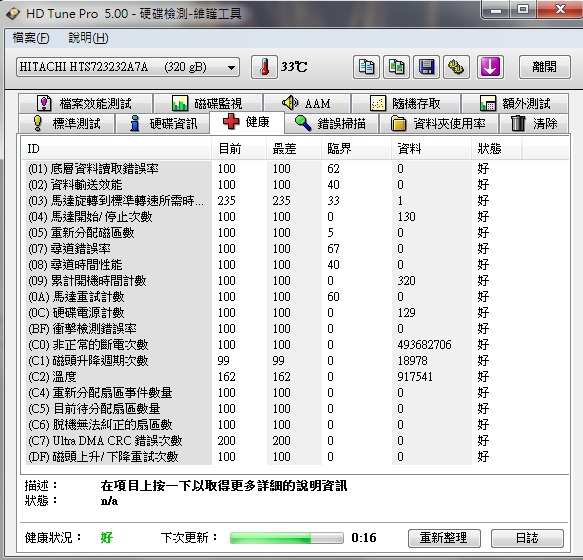Click the copy screenshot to clipboard icon
The height and width of the screenshot is (560, 583).
[396, 67]
